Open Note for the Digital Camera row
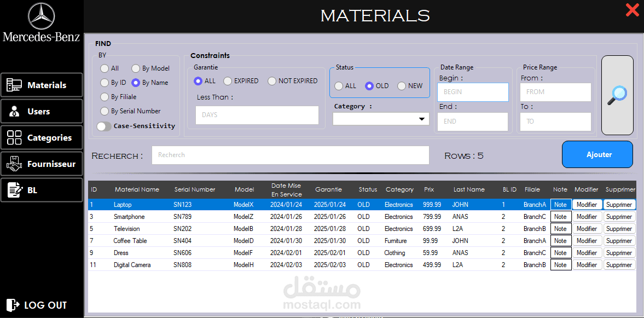The width and height of the screenshot is (644, 318). (561, 264)
